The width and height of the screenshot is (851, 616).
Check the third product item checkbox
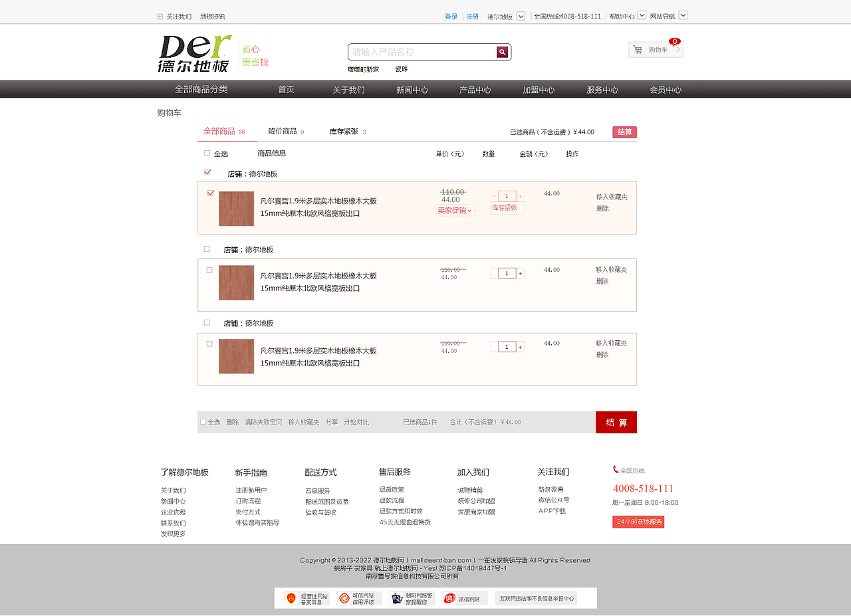pos(209,344)
